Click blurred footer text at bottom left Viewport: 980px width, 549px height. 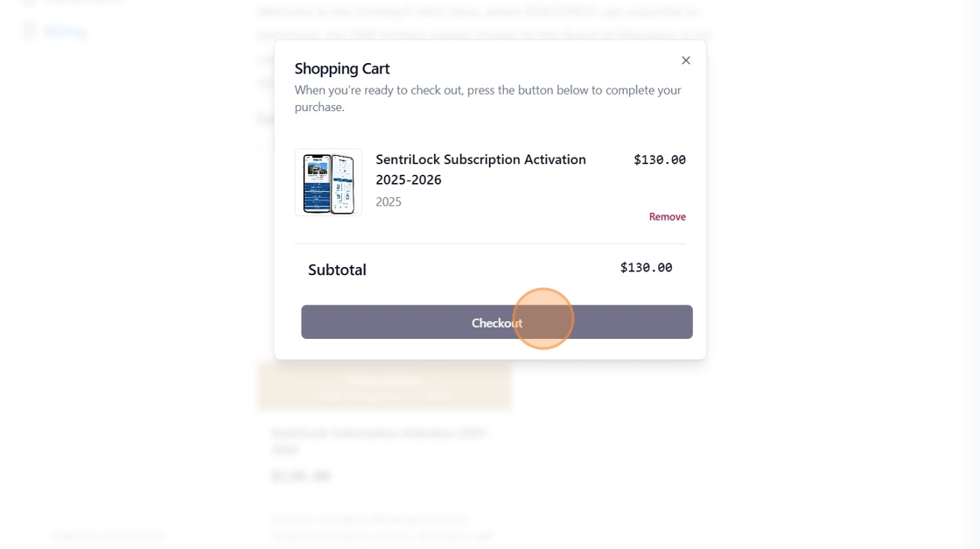point(108,535)
